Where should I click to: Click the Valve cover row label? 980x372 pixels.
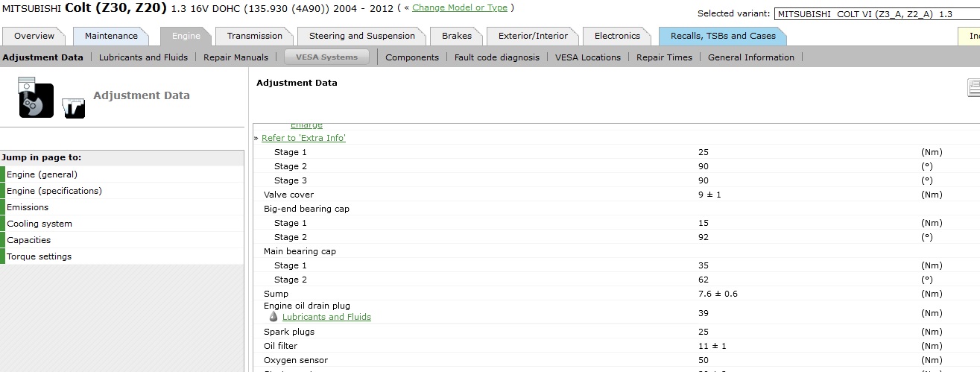pos(288,195)
